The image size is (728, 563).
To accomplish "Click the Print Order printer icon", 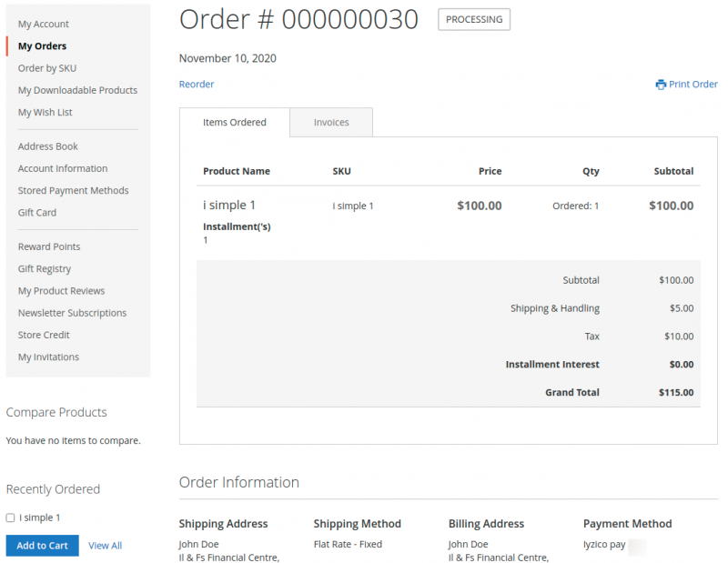I will pyautogui.click(x=662, y=84).
